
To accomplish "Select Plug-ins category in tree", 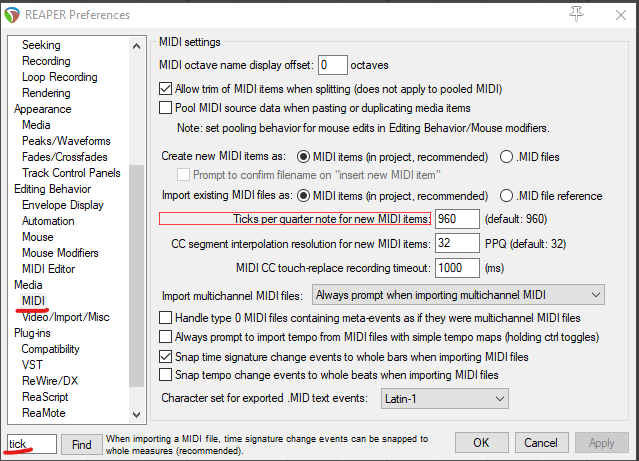I will point(32,333).
